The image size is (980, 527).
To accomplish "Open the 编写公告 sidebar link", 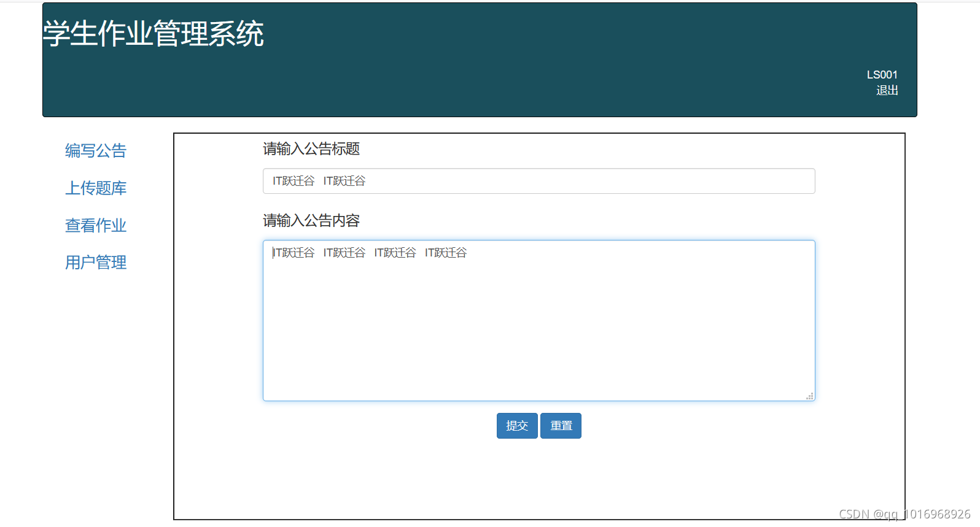I will pyautogui.click(x=96, y=150).
